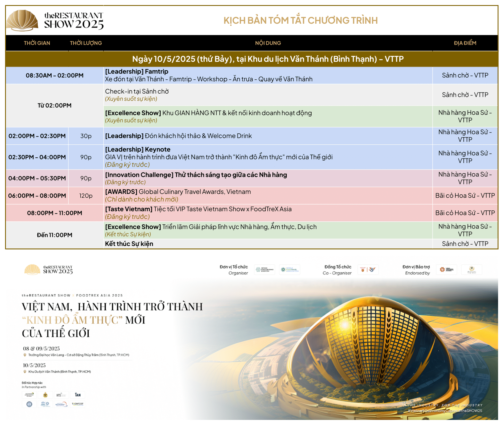This screenshot has width=504, height=422.
Task: Click Sảnh chờ – VTTP in the last row
Action: point(465,244)
